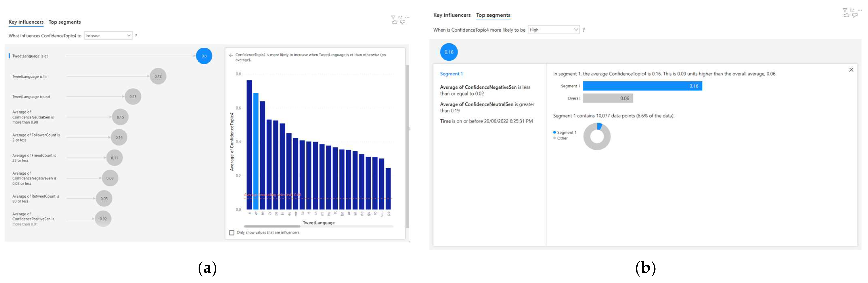The height and width of the screenshot is (283, 868).
Task: Select 'TweetLanguage is hi' 0.43 influencer bubble
Action: pos(158,77)
